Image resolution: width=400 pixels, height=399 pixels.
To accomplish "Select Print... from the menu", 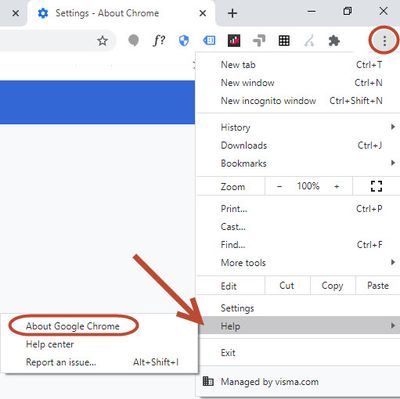I will point(298,209).
